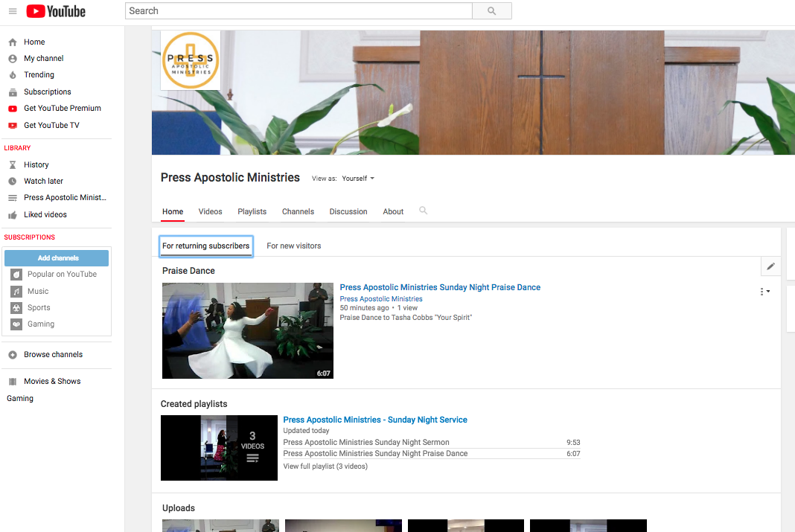Click the Gaming link below Movies & Shows
Image resolution: width=795 pixels, height=532 pixels.
point(20,398)
